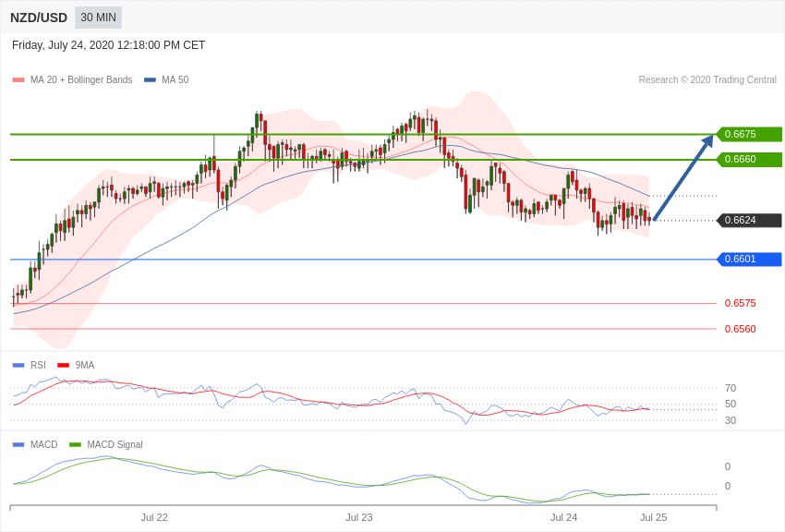Click the 'MA 20 + Bollinger Bands' legend label
Viewport: 785px width, 532px height.
click(x=81, y=80)
